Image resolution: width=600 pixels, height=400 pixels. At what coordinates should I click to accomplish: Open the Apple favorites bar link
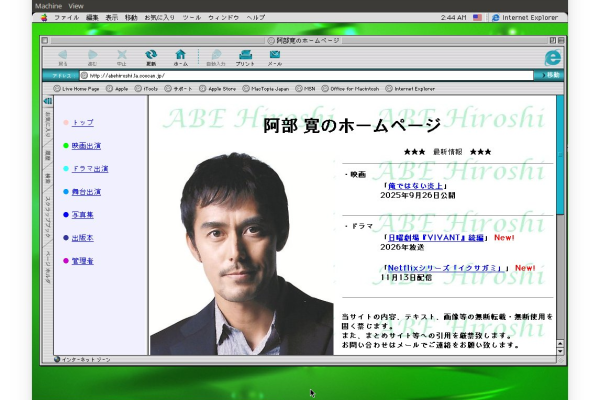pyautogui.click(x=117, y=89)
